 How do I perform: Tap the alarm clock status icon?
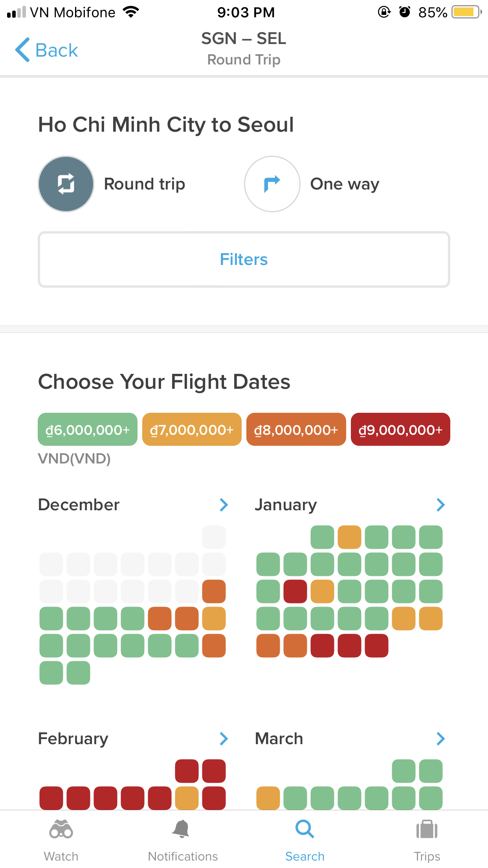tap(404, 12)
